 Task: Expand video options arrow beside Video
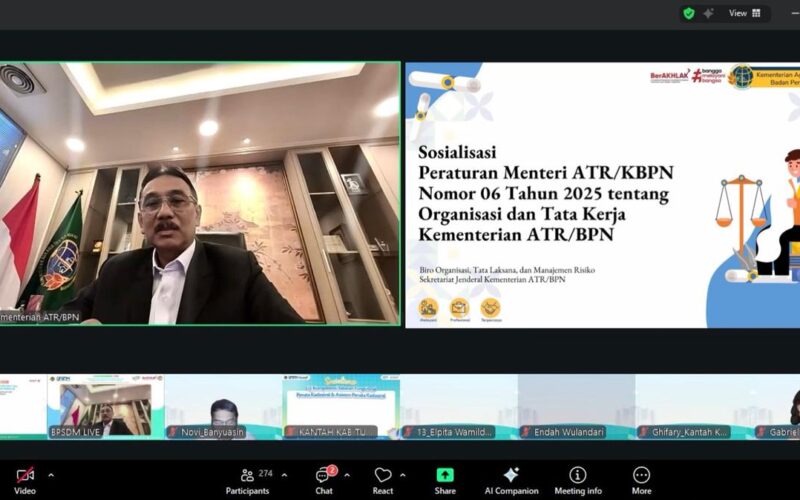click(51, 475)
